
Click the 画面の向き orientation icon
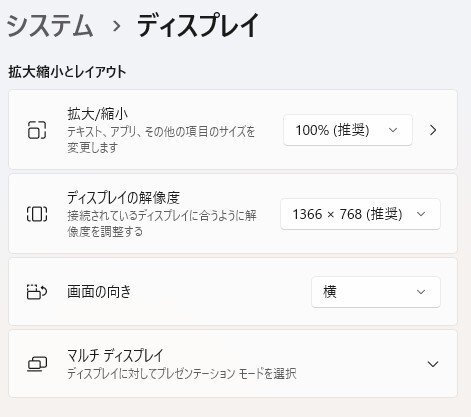37,292
